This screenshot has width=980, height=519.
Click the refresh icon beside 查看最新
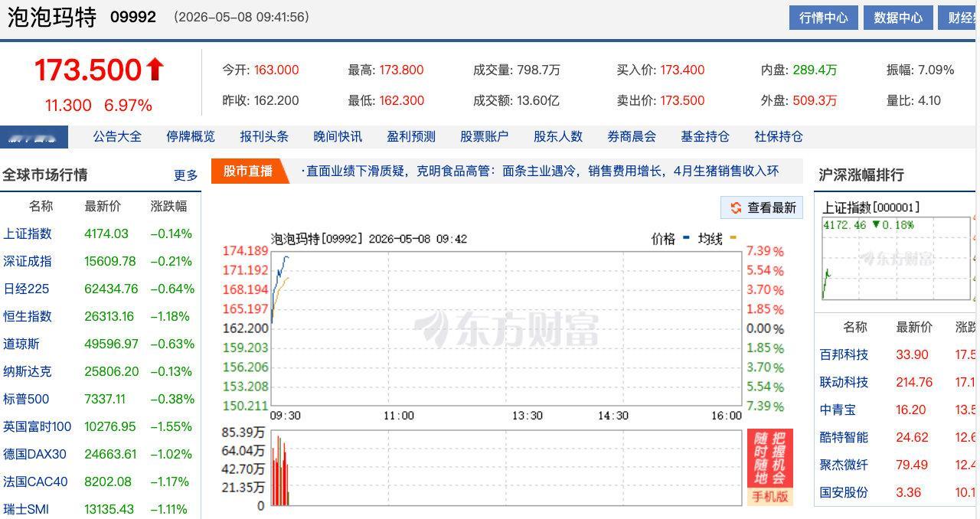pyautogui.click(x=736, y=207)
